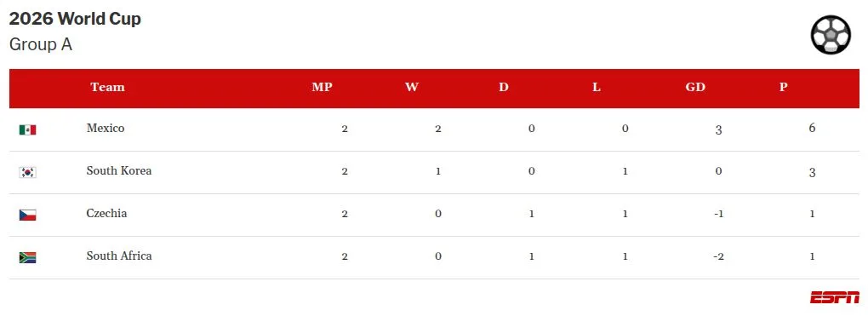Click the Czechia flag icon
The image size is (868, 316).
pos(28,215)
